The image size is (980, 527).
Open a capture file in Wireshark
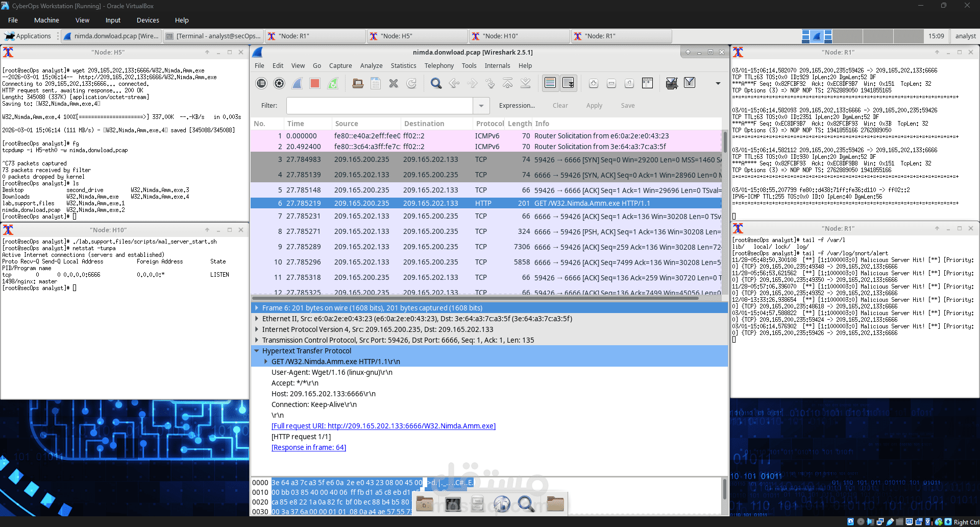pos(358,83)
